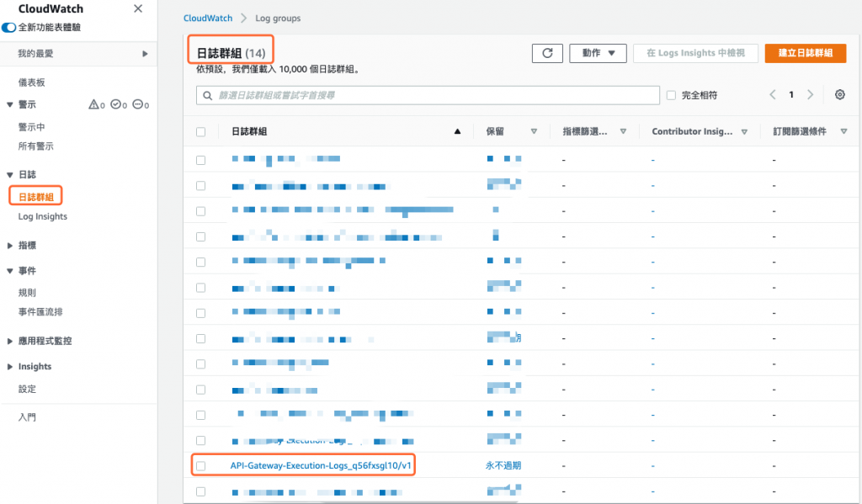The width and height of the screenshot is (862, 504).
Task: Check the second log group row checkbox
Action: [x=200, y=186]
